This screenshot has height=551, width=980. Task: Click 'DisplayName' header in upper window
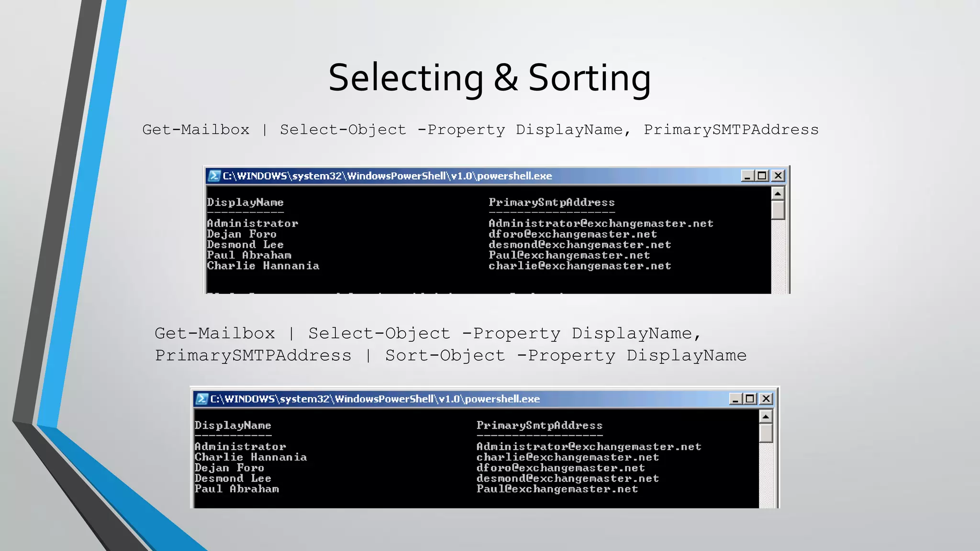245,203
